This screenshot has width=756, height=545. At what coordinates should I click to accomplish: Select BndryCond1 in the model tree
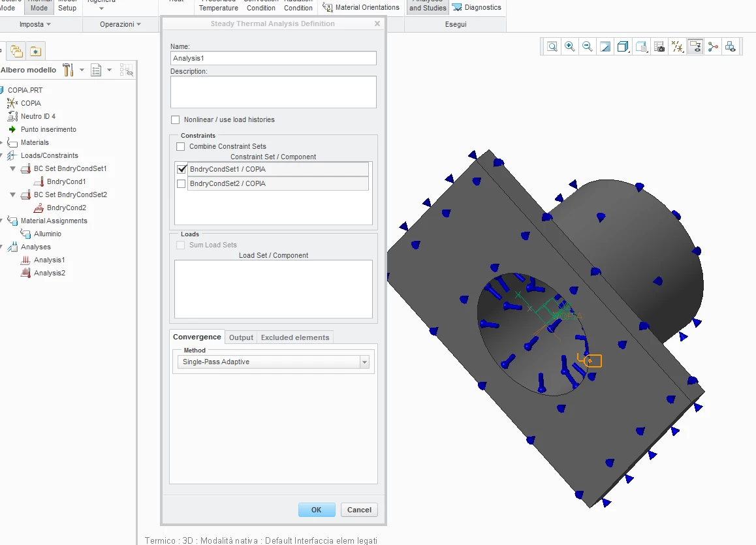[x=66, y=181]
